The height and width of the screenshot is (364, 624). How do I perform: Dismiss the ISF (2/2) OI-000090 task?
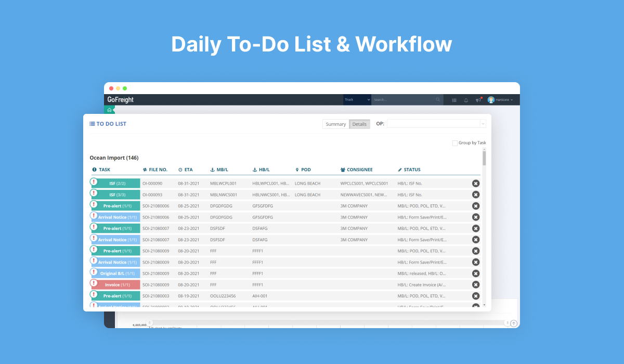tap(475, 184)
